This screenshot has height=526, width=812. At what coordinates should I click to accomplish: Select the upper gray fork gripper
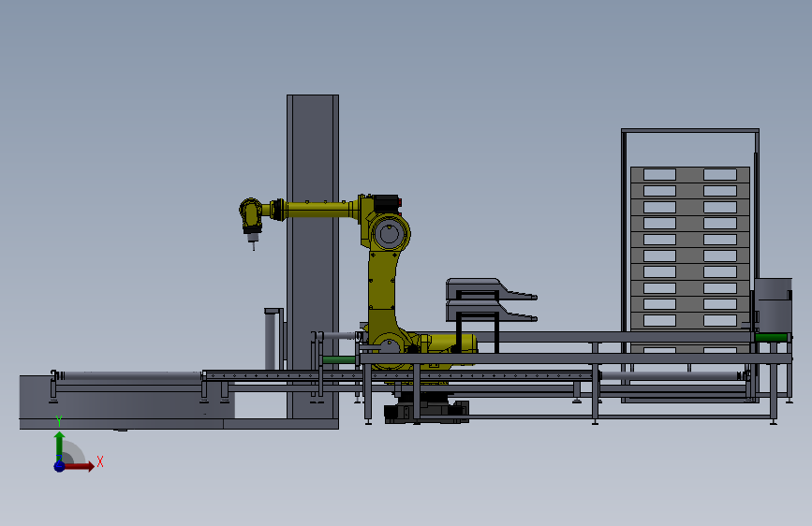click(491, 289)
